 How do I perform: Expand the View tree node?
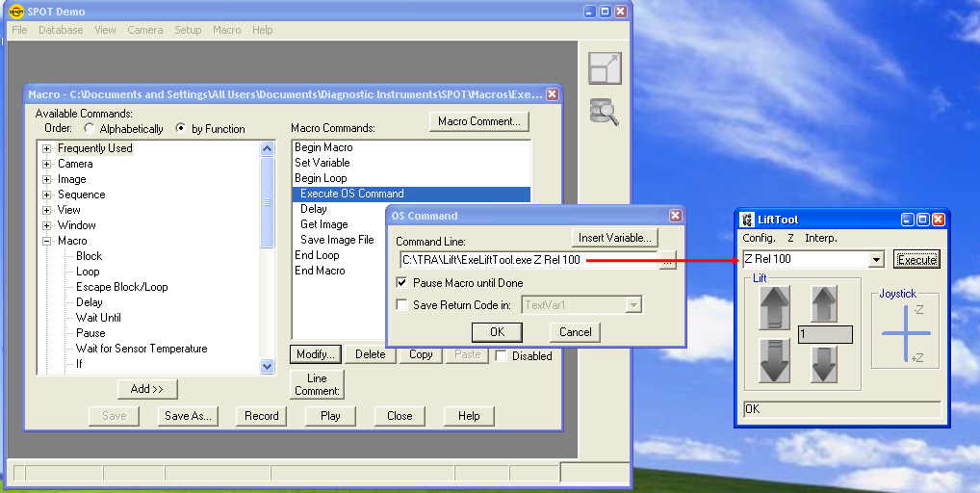[46, 210]
